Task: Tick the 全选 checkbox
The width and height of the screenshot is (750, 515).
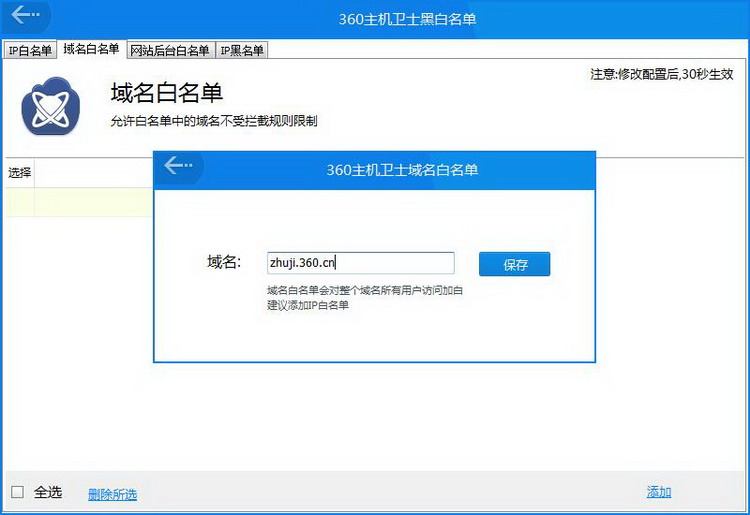Action: point(17,492)
